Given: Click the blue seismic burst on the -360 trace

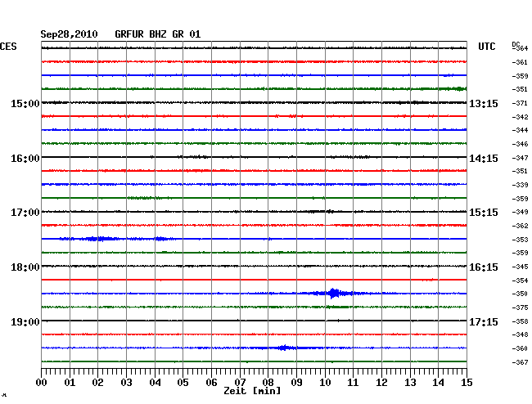Looking at the screenshot, I should pyautogui.click(x=284, y=348).
